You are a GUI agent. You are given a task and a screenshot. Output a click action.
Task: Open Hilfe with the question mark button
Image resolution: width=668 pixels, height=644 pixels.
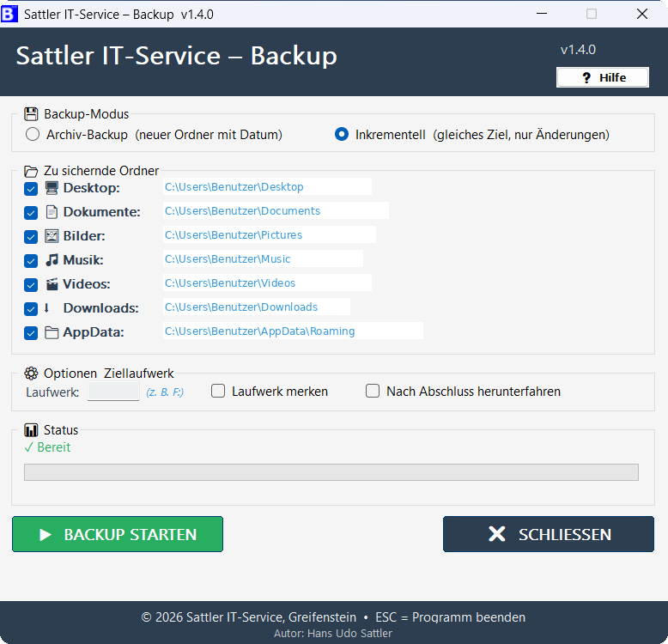click(603, 77)
